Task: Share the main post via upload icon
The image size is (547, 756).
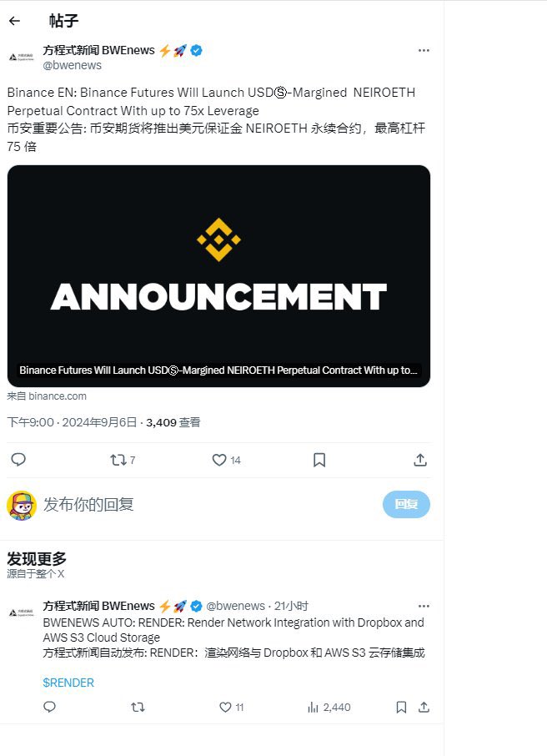Action: pos(420,460)
